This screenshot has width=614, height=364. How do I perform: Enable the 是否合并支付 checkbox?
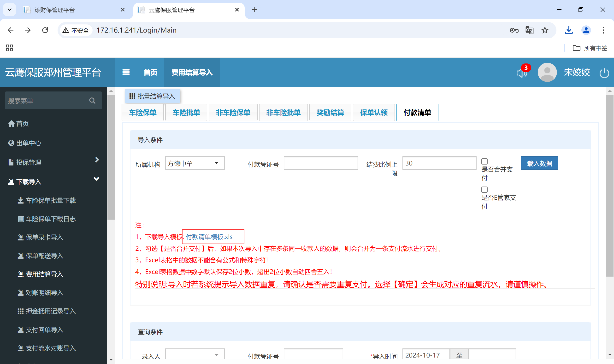point(484,161)
